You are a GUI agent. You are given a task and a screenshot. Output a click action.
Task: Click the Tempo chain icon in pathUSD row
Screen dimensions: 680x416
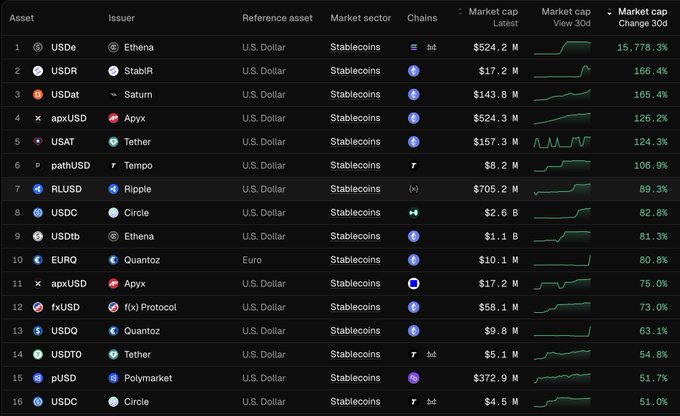(413, 165)
